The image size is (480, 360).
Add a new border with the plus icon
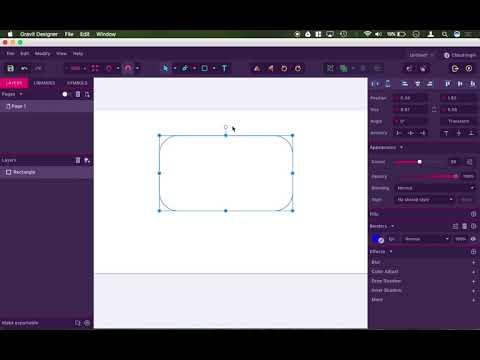point(473,226)
